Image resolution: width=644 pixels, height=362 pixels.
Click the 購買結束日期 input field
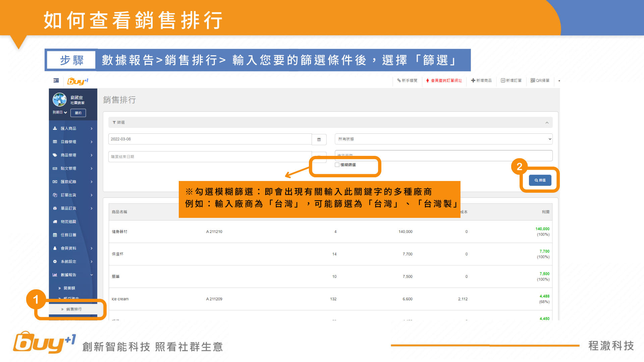pyautogui.click(x=210, y=157)
